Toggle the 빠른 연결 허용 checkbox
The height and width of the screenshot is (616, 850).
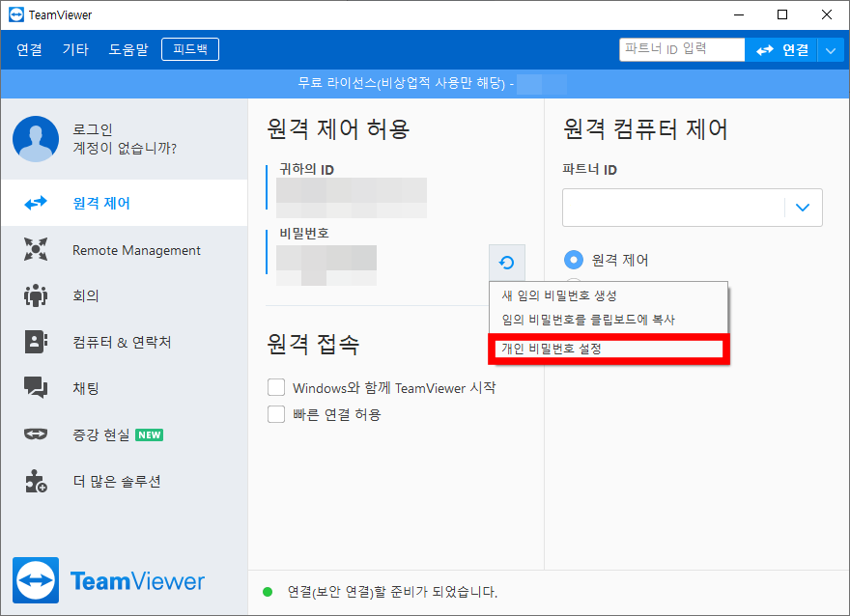coord(276,414)
